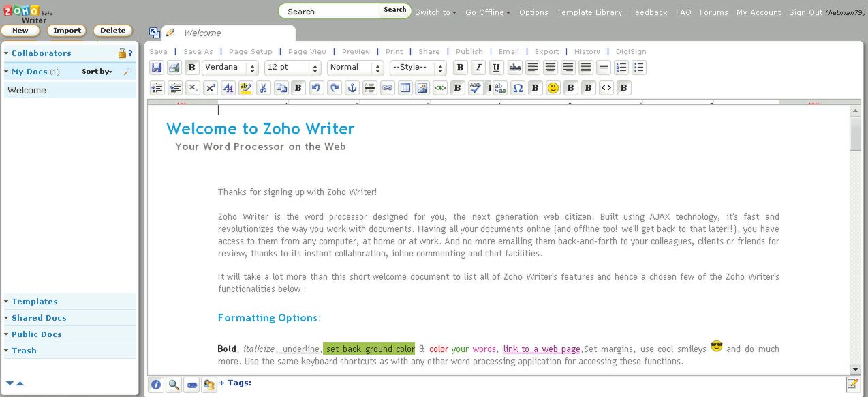Insert an anchor with the anchor icon

tap(352, 88)
